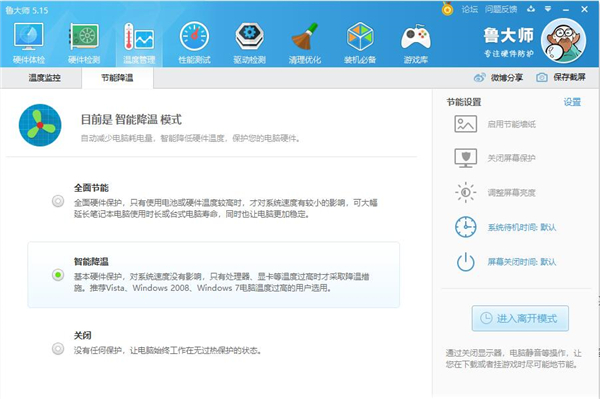
Task: Click the green fan mode icon
Action: [40, 125]
